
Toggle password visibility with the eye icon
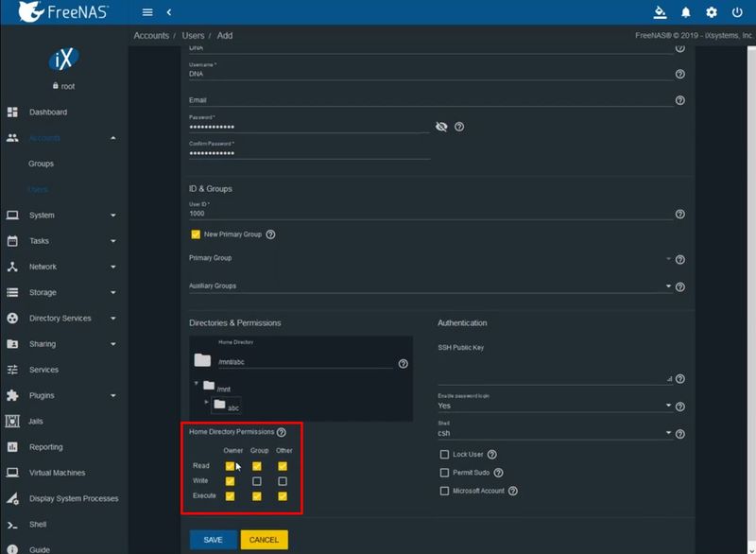440,125
